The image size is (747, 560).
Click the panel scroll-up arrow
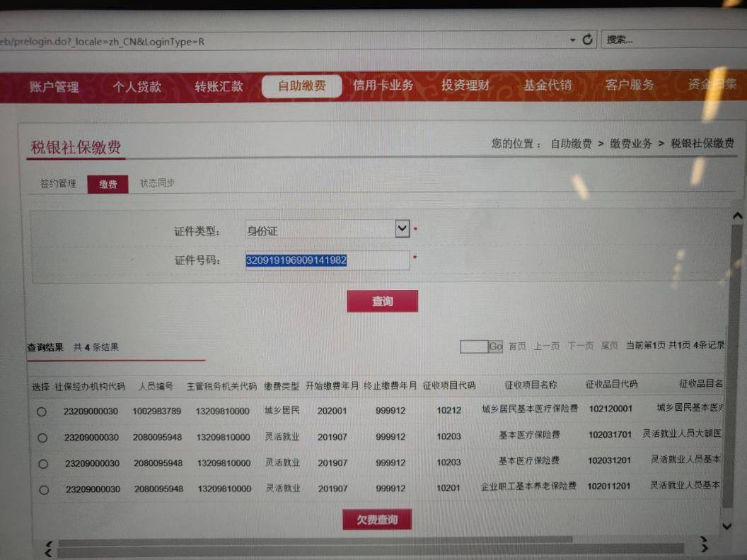(x=738, y=216)
